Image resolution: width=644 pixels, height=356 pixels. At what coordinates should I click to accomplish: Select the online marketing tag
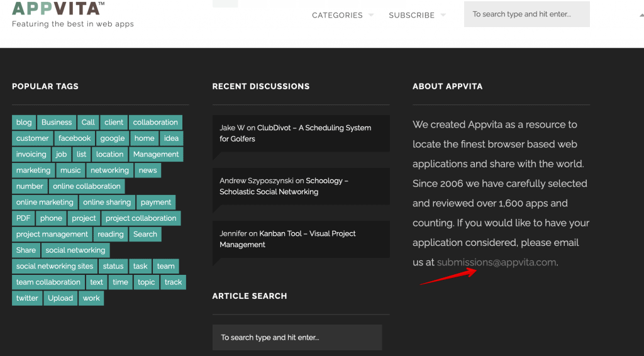coord(45,203)
